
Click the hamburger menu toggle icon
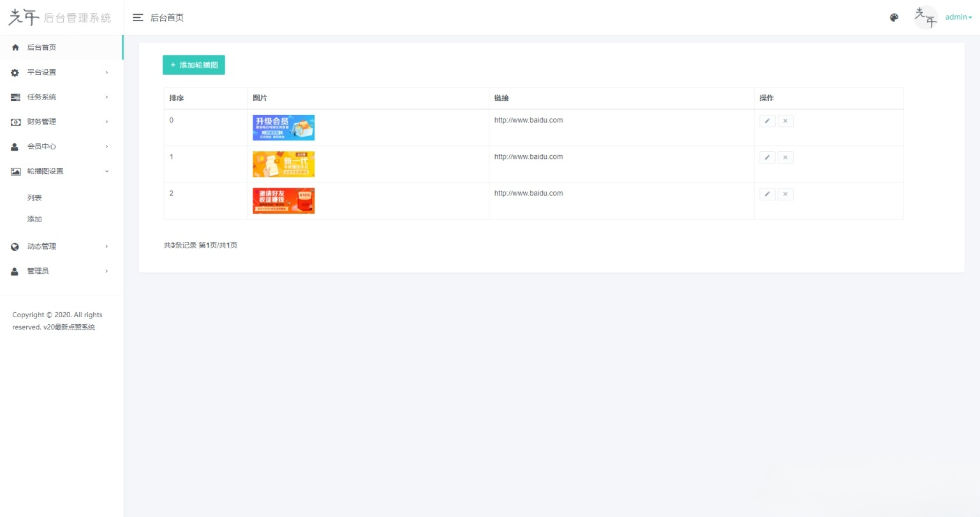pyautogui.click(x=138, y=18)
